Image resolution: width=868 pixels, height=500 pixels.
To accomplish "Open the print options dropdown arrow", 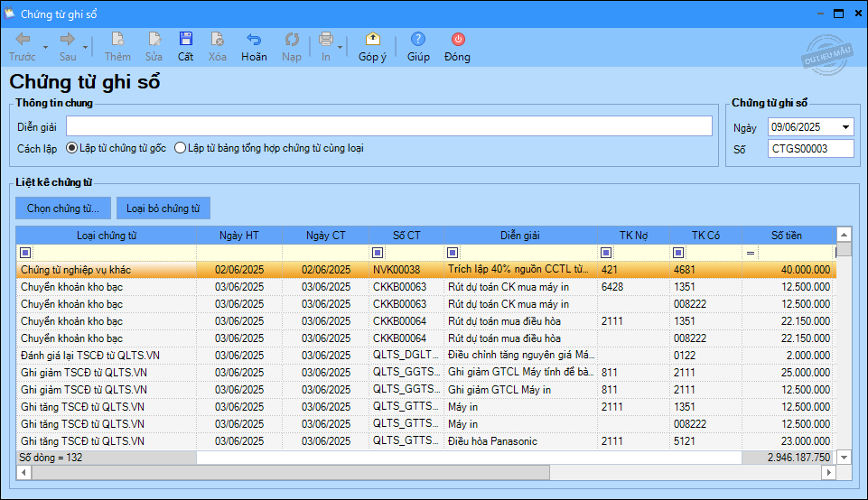I will point(340,48).
